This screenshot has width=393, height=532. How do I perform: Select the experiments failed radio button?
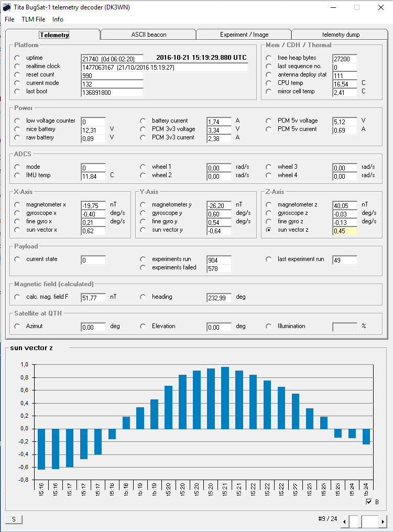[143, 268]
